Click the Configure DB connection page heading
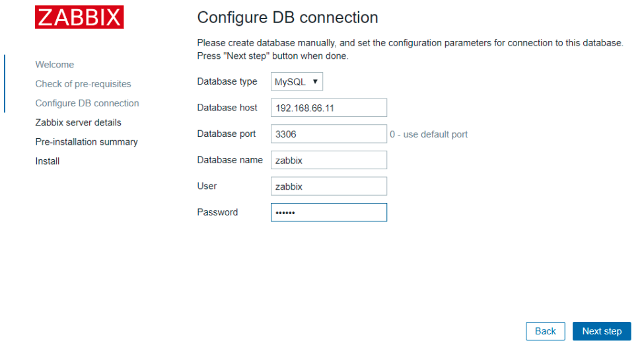This screenshot has width=644, height=347. pyautogui.click(x=287, y=18)
